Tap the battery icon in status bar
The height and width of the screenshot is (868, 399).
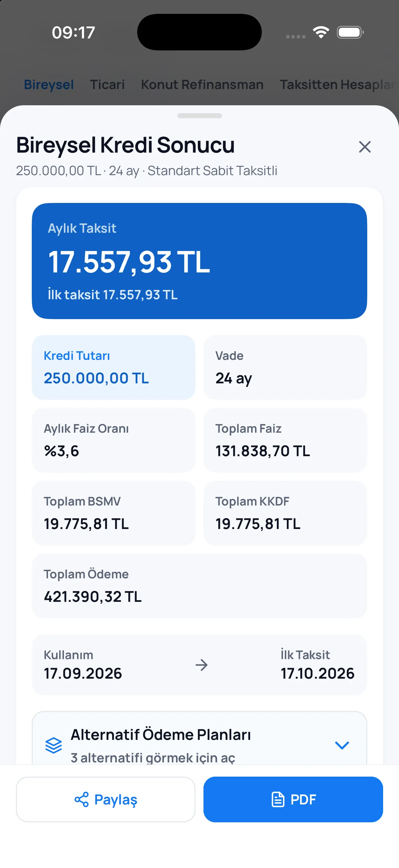tap(350, 32)
